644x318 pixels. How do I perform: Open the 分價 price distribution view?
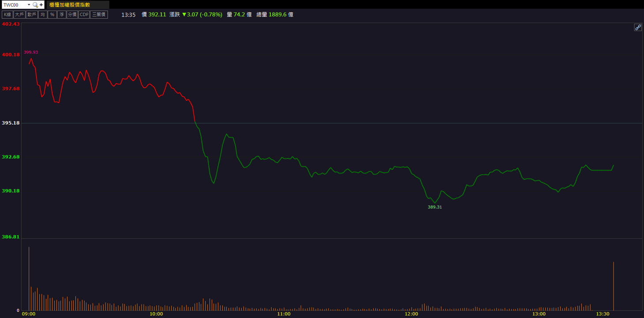coord(72,15)
